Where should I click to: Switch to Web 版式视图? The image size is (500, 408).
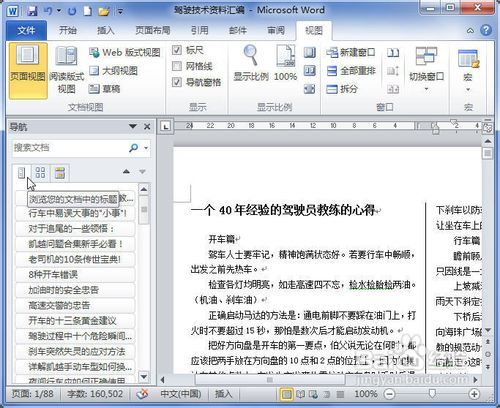click(125, 52)
